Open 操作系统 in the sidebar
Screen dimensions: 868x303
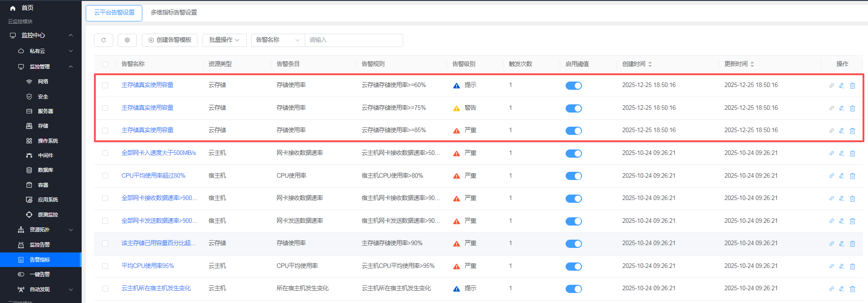click(x=48, y=141)
